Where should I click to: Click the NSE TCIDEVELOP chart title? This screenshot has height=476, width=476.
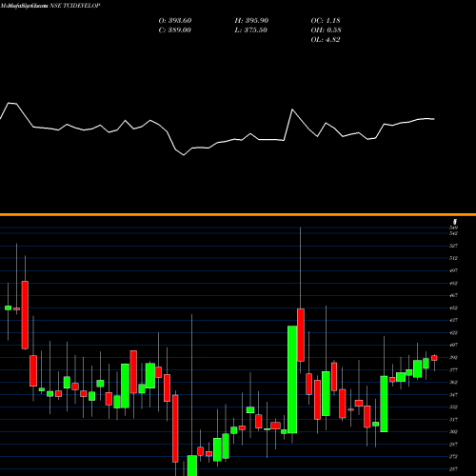(75, 6)
